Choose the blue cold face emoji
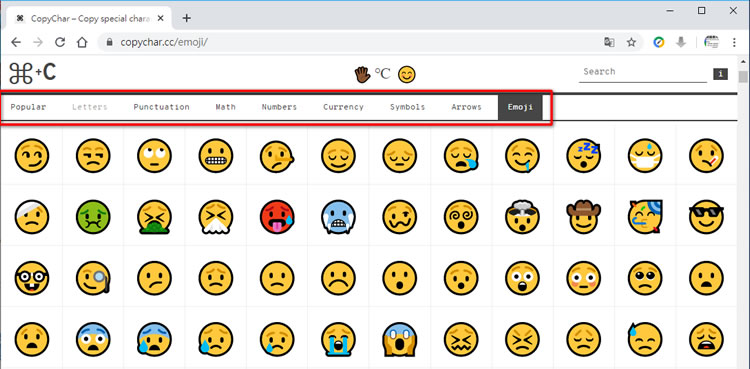This screenshot has width=750, height=369. [x=339, y=217]
